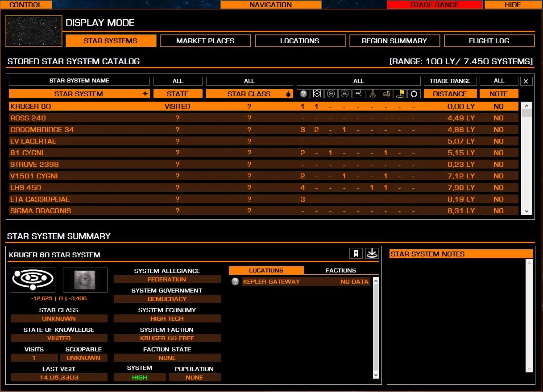
Task: Click the gear-shaped column icon
Action: click(414, 94)
